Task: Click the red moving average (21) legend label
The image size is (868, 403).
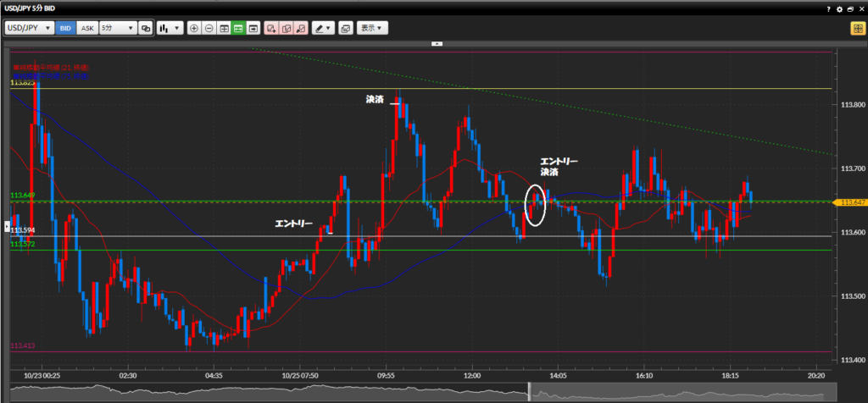Action: (50, 68)
